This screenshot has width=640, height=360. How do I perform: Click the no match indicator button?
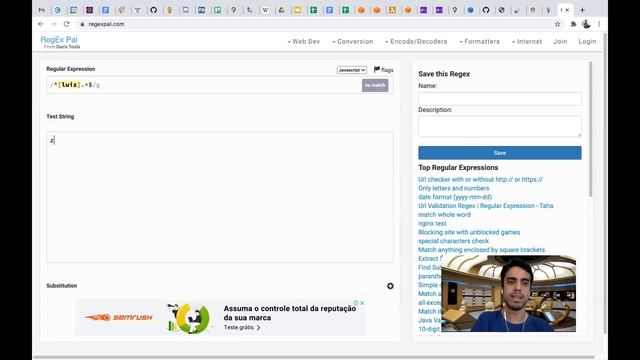tap(375, 85)
